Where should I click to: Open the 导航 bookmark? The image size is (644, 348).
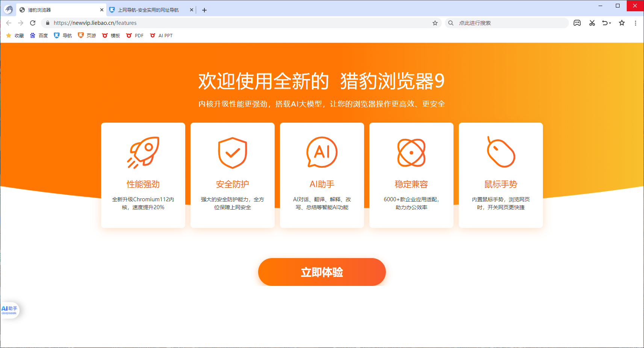[x=63, y=35]
